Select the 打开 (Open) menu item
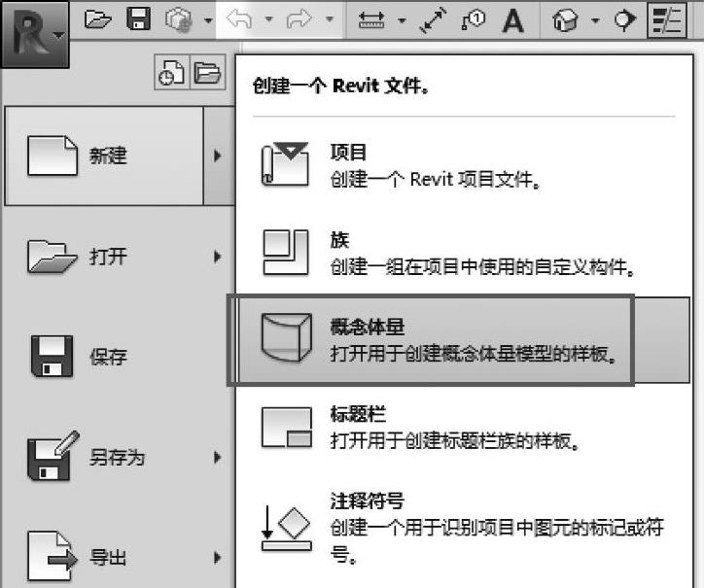Image resolution: width=704 pixels, height=588 pixels. [104, 257]
